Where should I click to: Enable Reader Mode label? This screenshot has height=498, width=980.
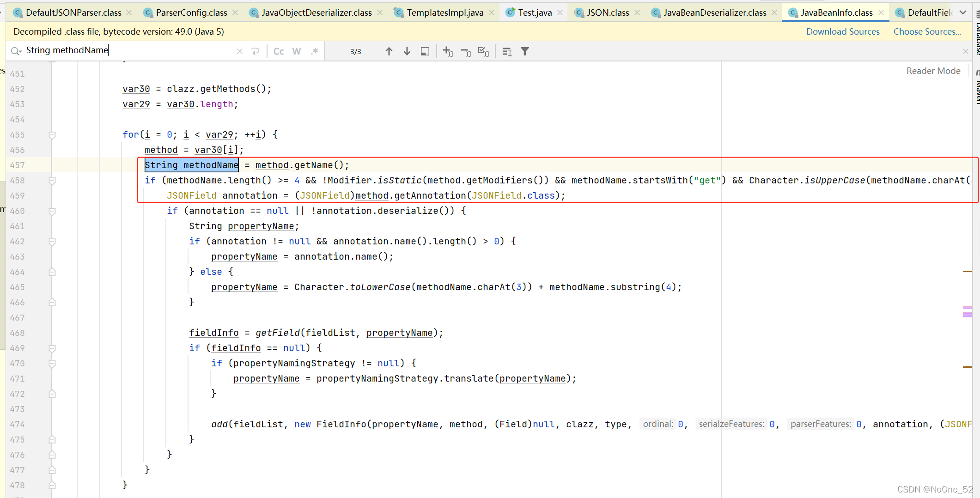pyautogui.click(x=933, y=71)
